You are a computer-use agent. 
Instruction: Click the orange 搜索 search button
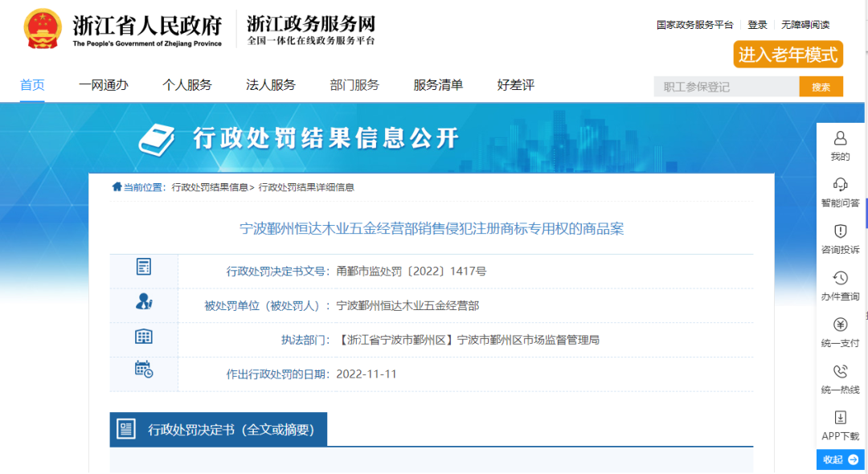click(821, 87)
